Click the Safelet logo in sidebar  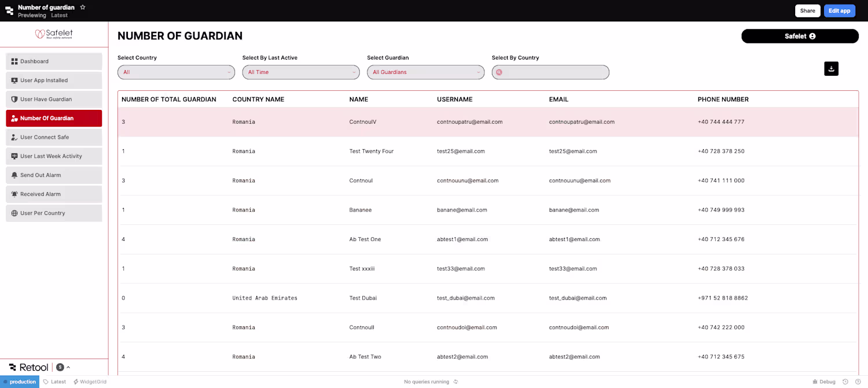[54, 34]
